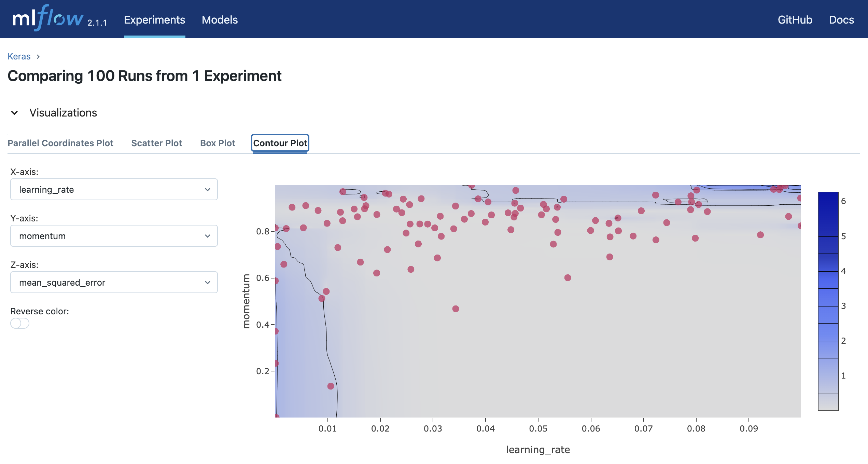This screenshot has width=868, height=464.
Task: Click the colorbar tick label 6
Action: click(843, 201)
